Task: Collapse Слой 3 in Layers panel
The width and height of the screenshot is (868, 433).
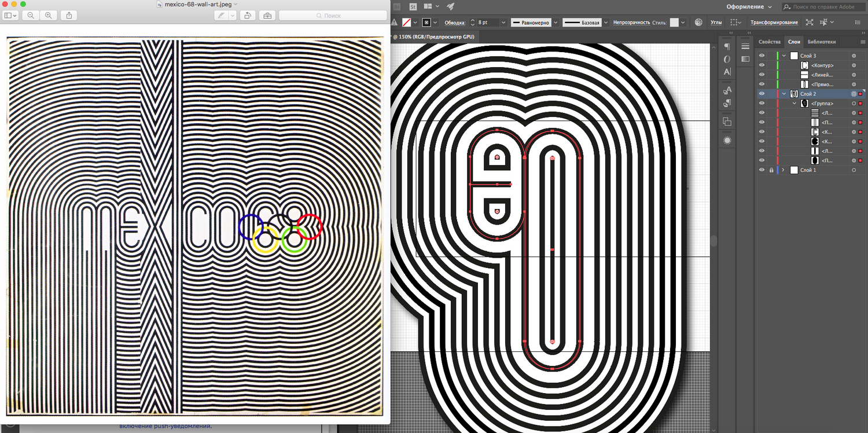Action: pyautogui.click(x=784, y=56)
